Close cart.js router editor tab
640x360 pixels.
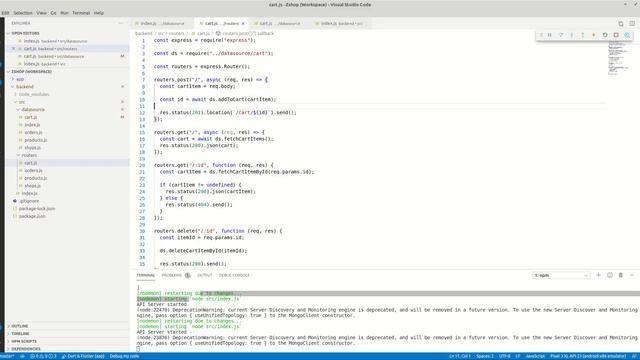pyautogui.click(x=243, y=24)
